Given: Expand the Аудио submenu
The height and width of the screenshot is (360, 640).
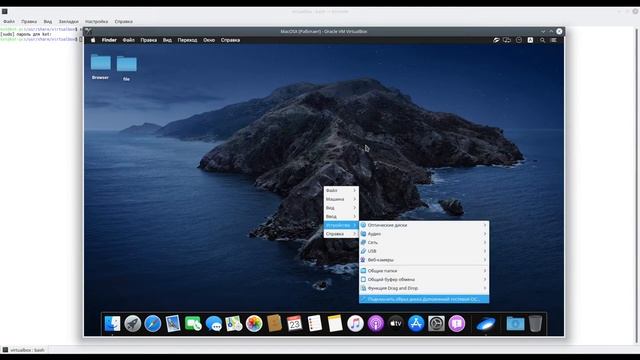Looking at the screenshot, I should pyautogui.click(x=424, y=234).
